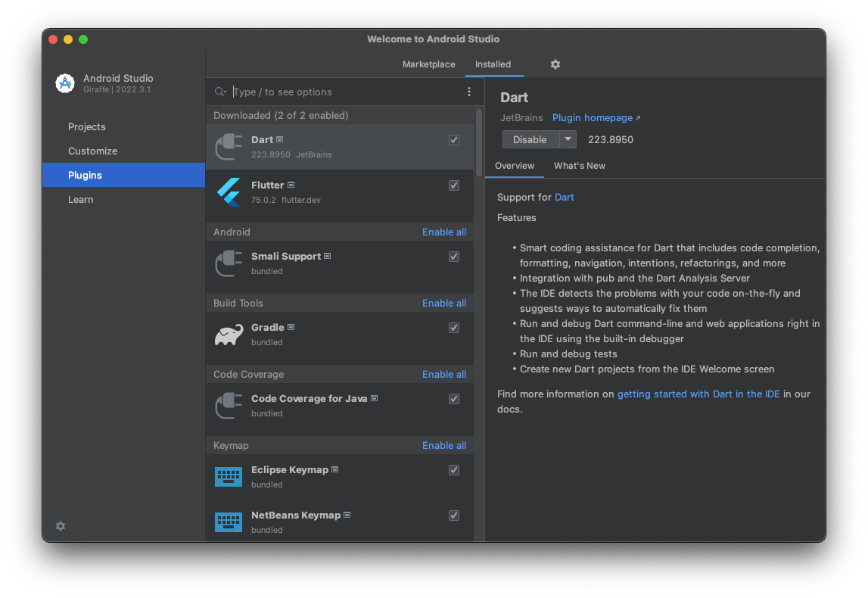Click the Gradle elephant icon
868x598 pixels.
(x=229, y=335)
